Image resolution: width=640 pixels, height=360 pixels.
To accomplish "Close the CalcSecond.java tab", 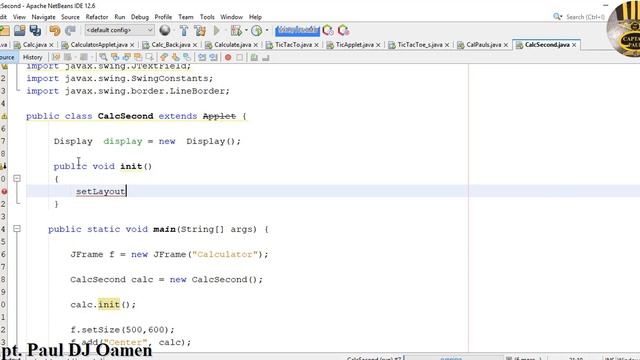I will pyautogui.click(x=574, y=45).
